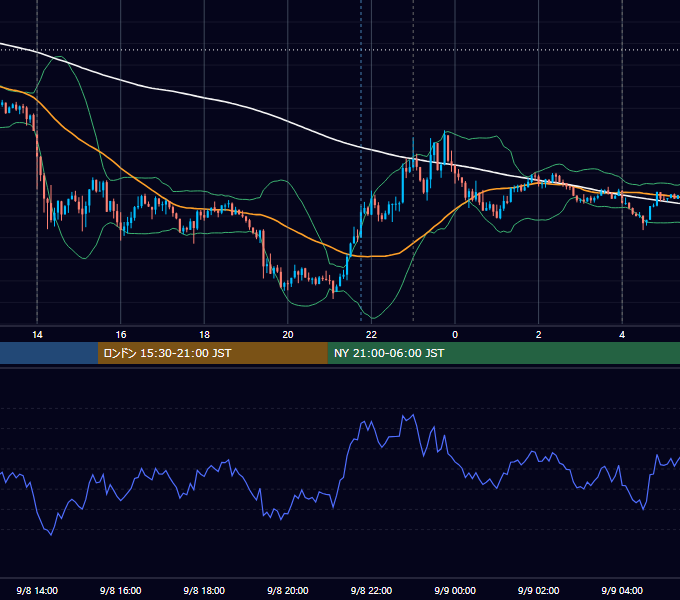
Task: Click the 9/9 04:00 date label
Action: coord(622,590)
